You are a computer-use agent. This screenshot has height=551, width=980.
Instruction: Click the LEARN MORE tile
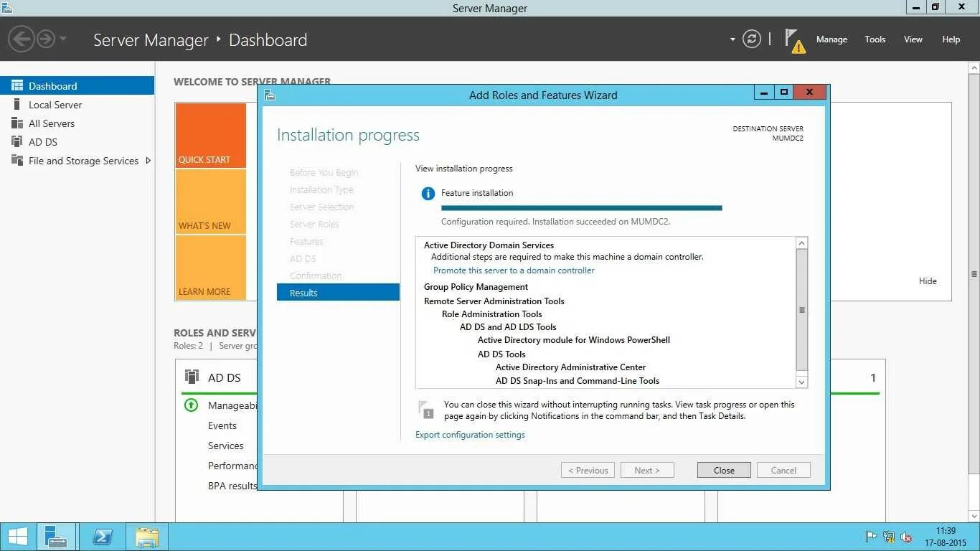click(211, 268)
